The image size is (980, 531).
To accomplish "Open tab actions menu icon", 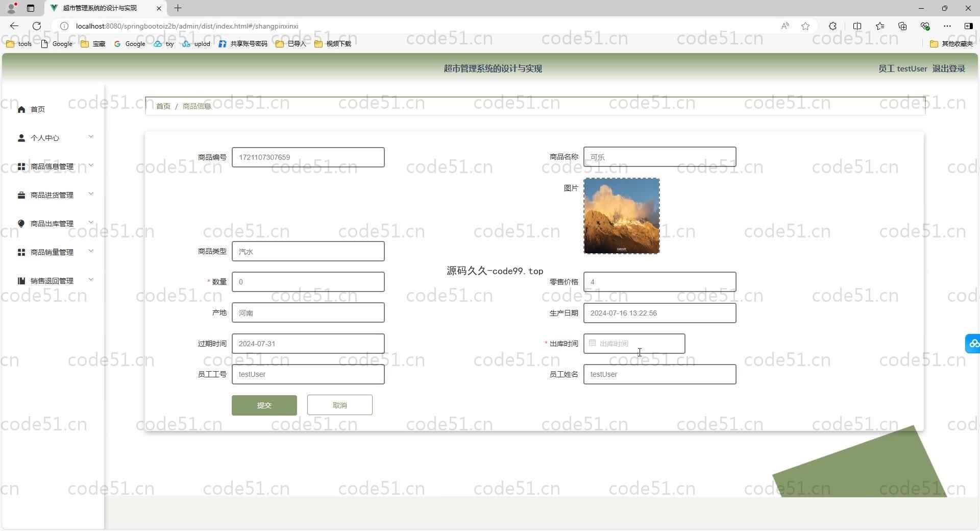I will tap(31, 8).
